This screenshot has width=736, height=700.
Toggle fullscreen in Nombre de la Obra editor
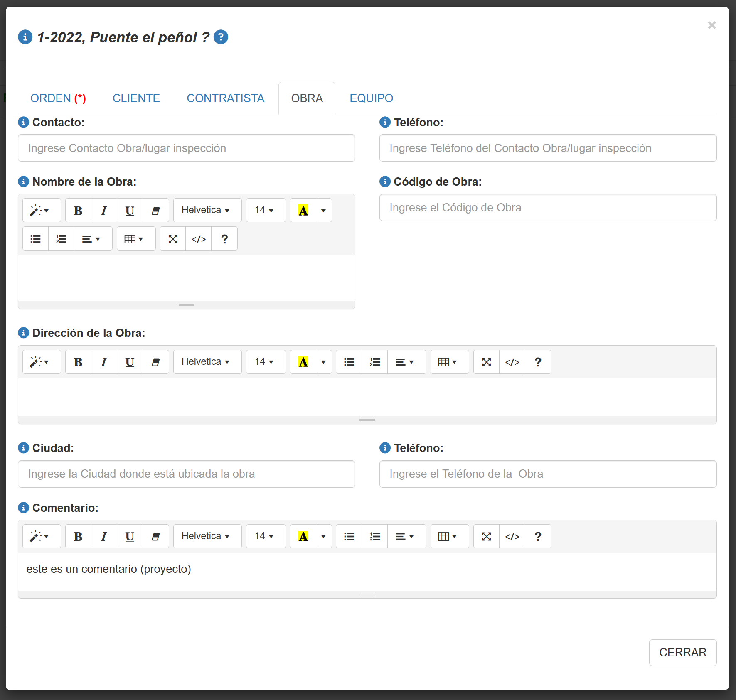click(x=173, y=239)
